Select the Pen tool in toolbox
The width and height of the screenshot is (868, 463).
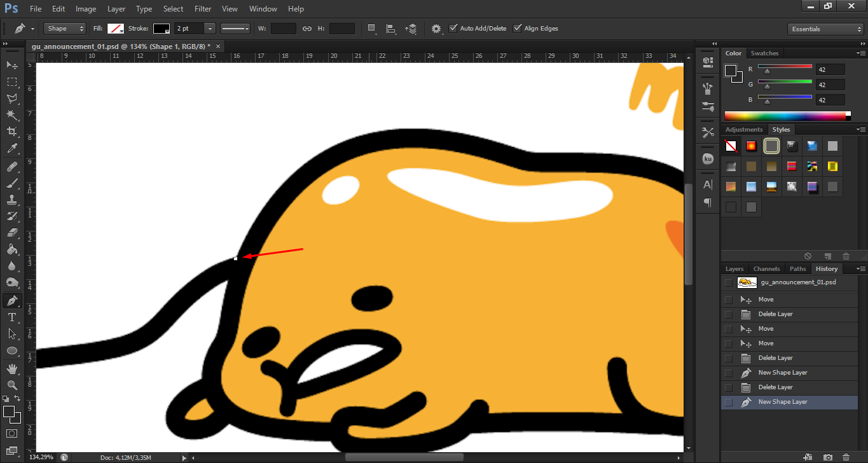[12, 300]
